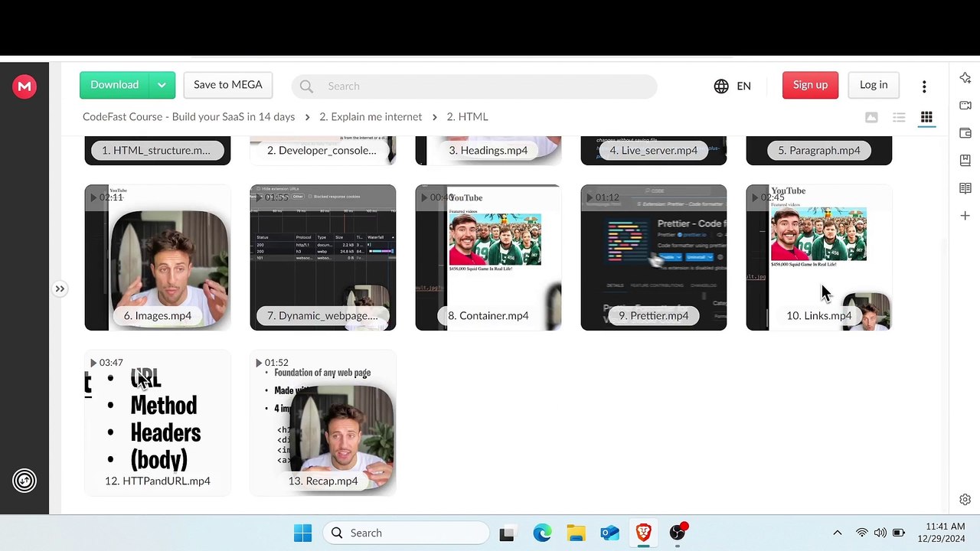Screen dimensions: 980x551
Task: Open the EN language dropdown
Action: tap(743, 86)
